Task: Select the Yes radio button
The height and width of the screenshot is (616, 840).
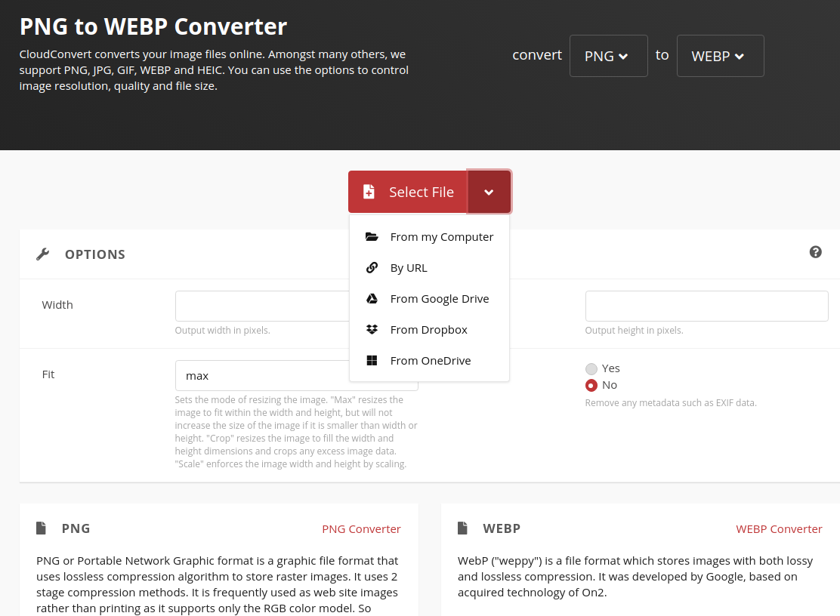Action: 591,368
